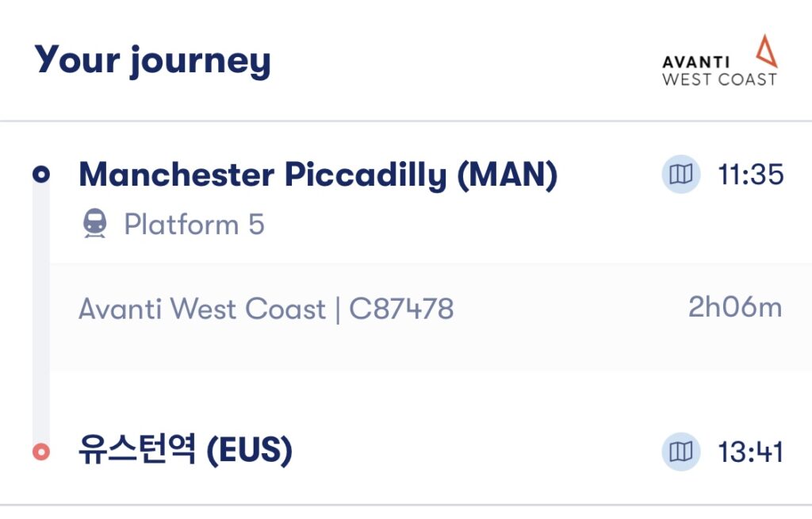Viewport: 812px width, 519px height.
Task: Click the train icon beside Platform 5
Action: (94, 225)
